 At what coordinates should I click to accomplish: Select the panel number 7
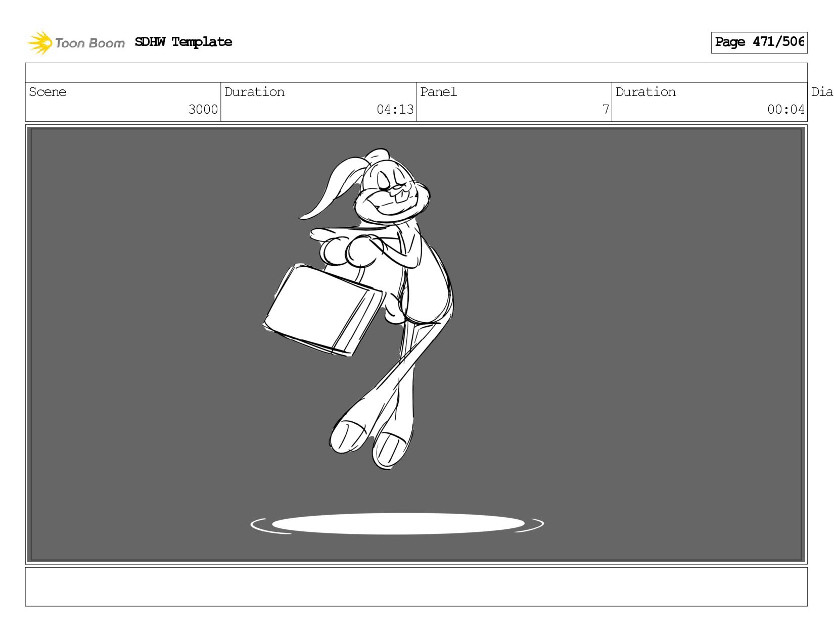(606, 110)
